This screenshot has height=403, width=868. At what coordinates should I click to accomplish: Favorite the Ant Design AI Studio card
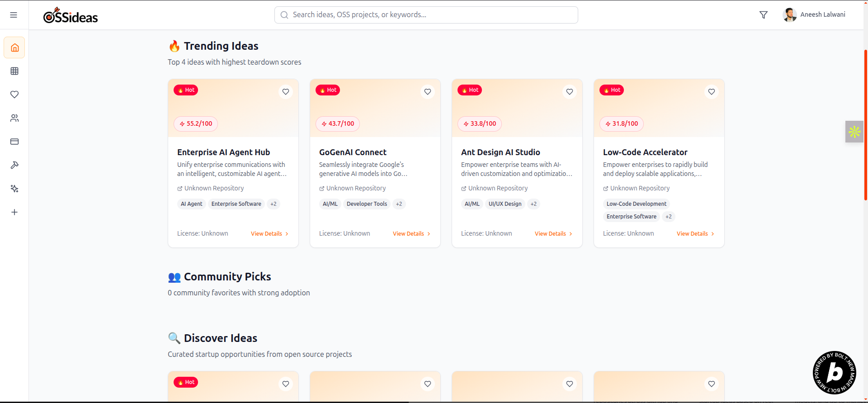click(570, 92)
